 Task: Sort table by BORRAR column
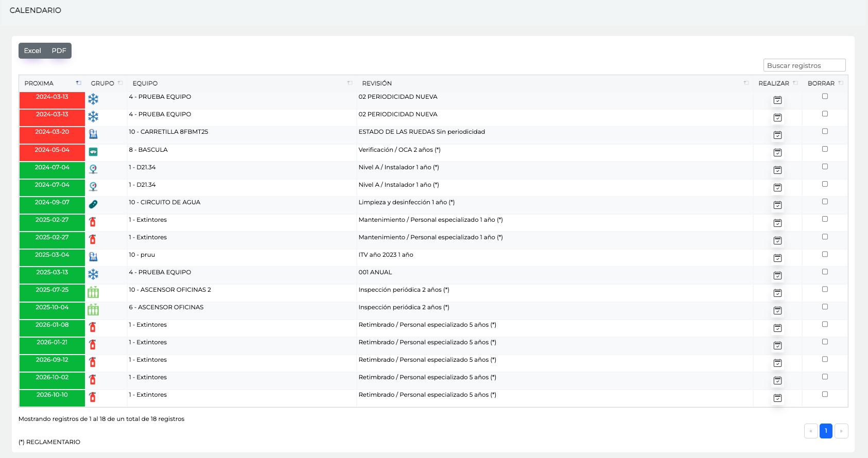(825, 83)
